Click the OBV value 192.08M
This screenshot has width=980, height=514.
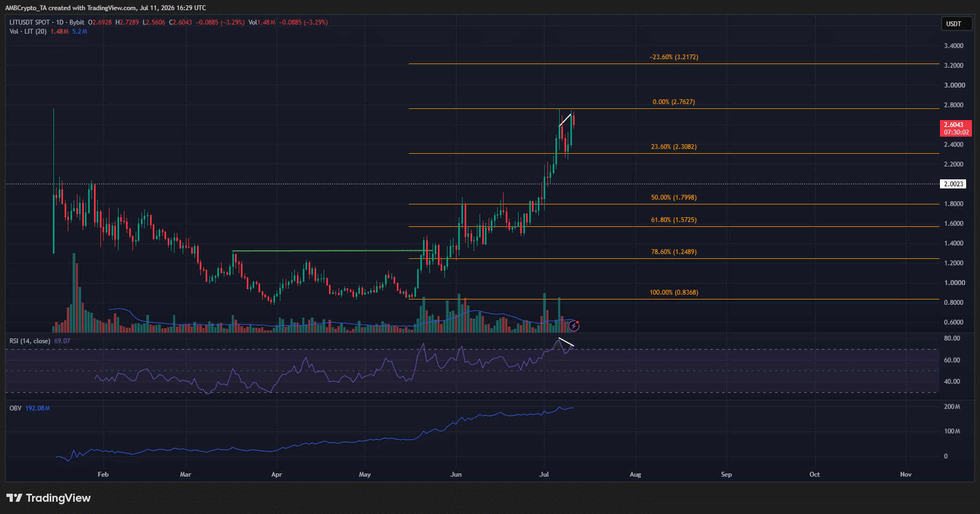(38, 408)
